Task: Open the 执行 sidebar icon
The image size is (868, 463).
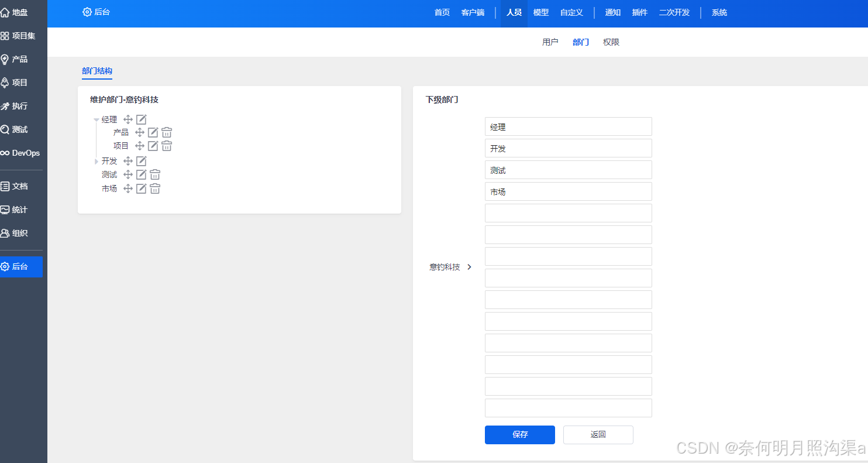Action: [x=5, y=106]
